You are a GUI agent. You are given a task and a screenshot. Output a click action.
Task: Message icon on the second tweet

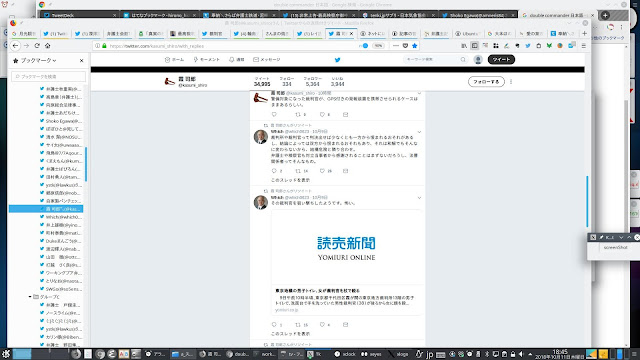pos(346,171)
